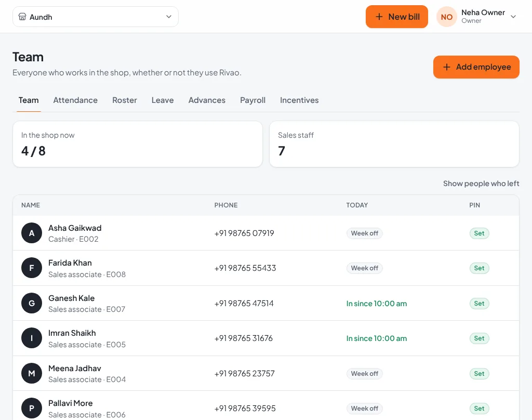Image resolution: width=532 pixels, height=420 pixels.
Task: Click the In the shop now card
Action: pyautogui.click(x=137, y=144)
